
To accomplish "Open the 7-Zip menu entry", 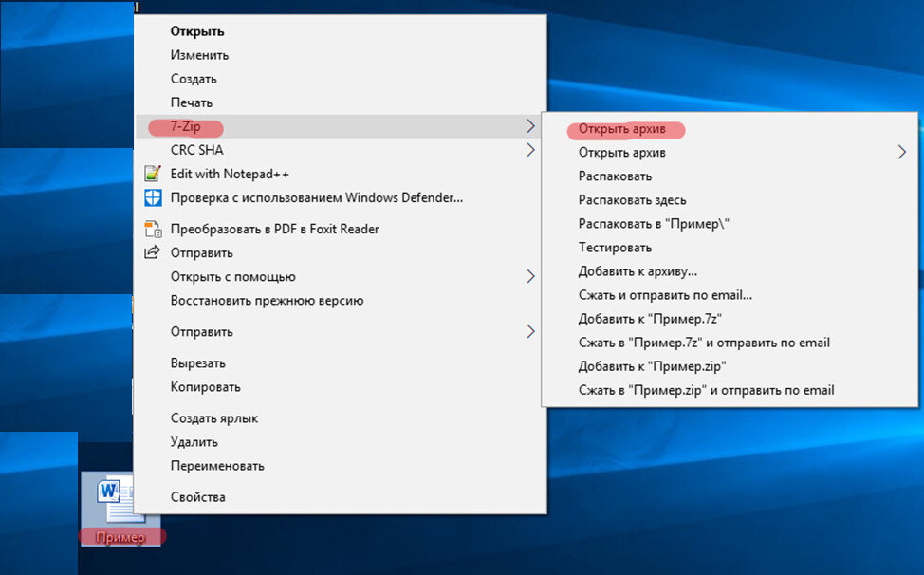I will pyautogui.click(x=341, y=126).
